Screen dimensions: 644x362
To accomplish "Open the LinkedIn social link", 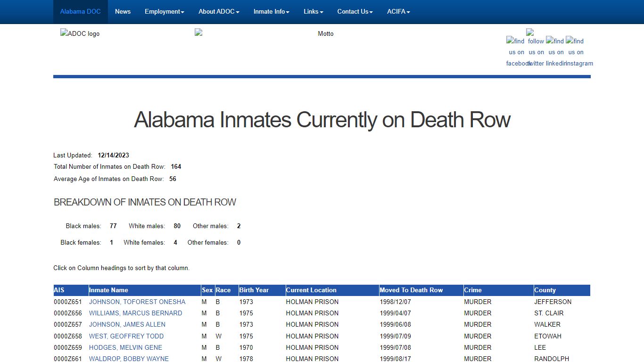I will pyautogui.click(x=556, y=52).
